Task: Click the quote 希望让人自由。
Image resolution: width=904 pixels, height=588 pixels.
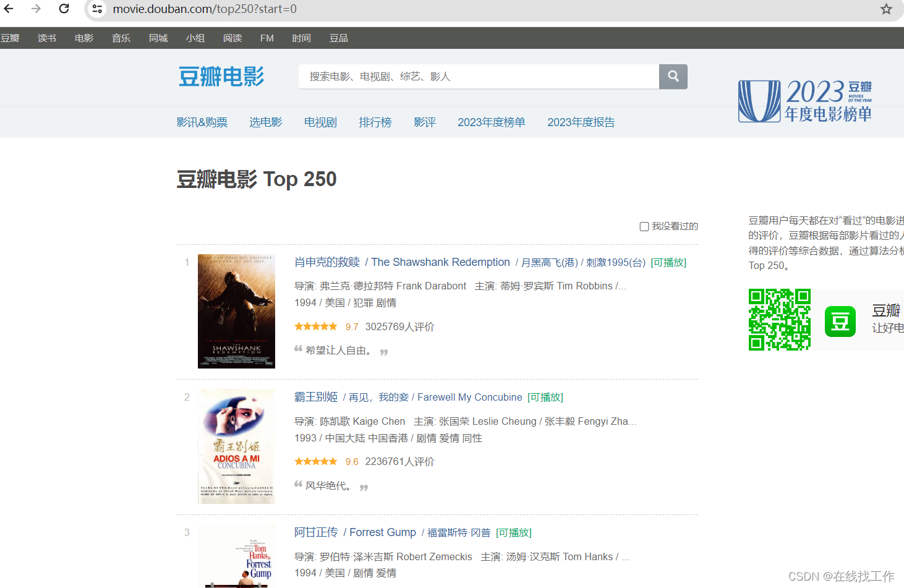Action: (x=341, y=351)
